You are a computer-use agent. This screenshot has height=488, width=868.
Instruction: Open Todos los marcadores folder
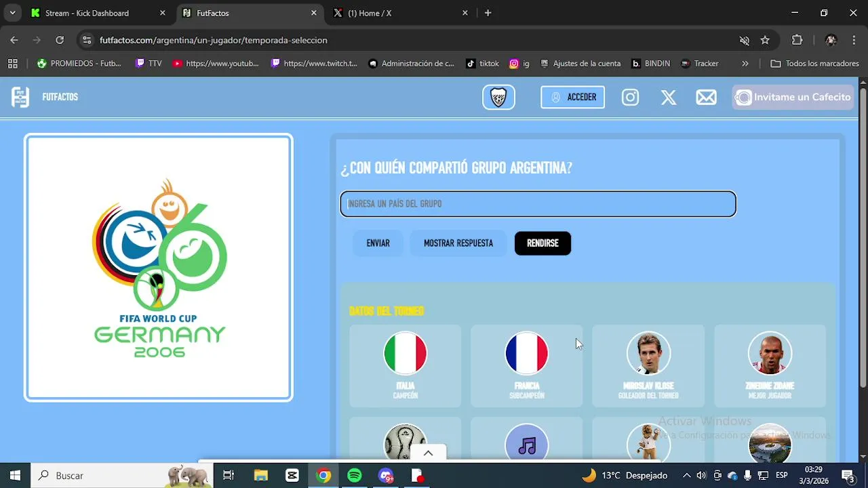point(814,63)
